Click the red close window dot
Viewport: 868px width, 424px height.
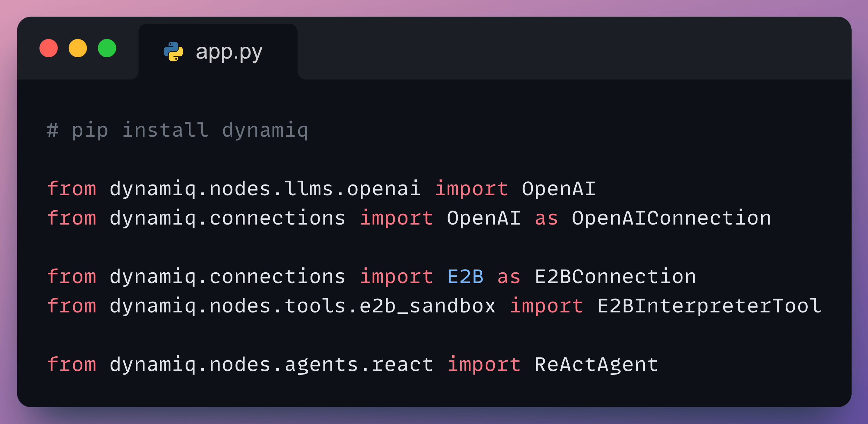48,48
